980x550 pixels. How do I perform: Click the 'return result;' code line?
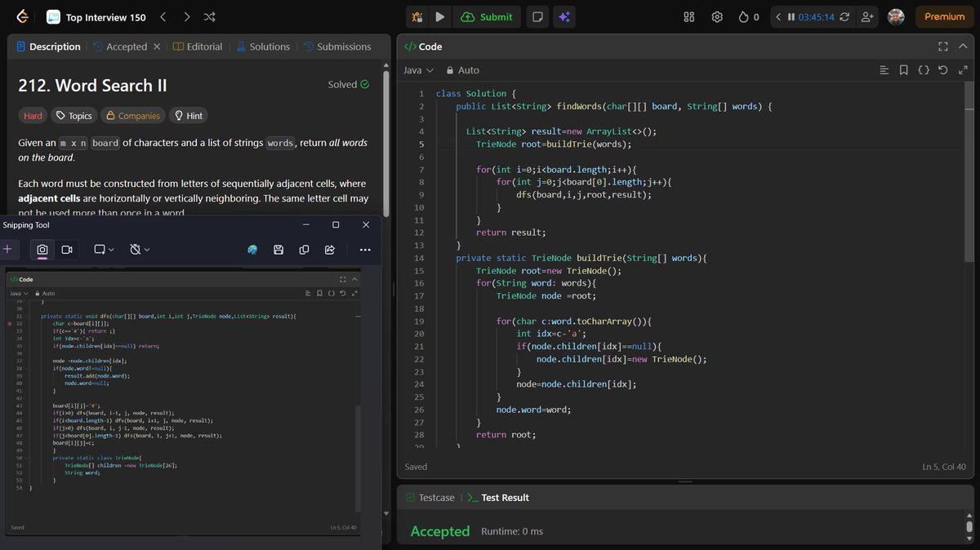[510, 233]
